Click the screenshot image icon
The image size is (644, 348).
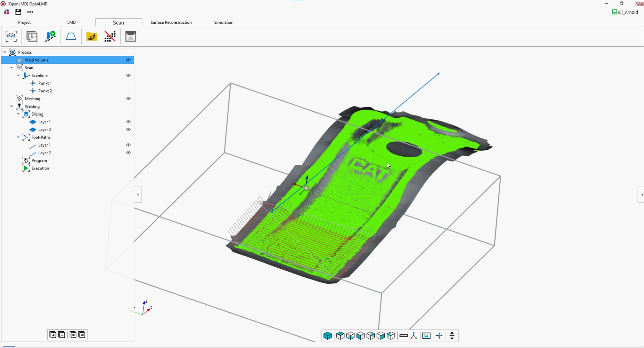[426, 336]
